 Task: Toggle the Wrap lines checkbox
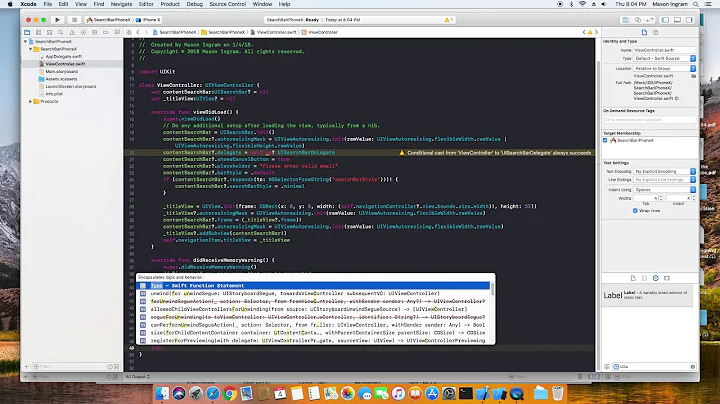[635, 211]
